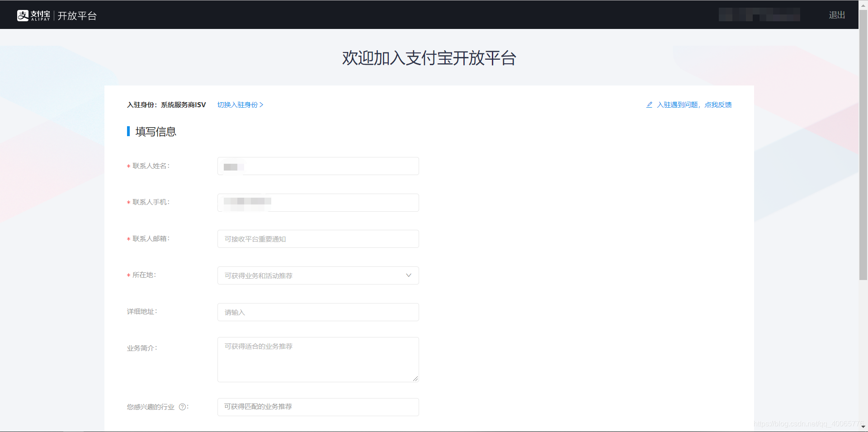Open the 开放平台 home link
Image resolution: width=868 pixels, height=432 pixels.
77,16
